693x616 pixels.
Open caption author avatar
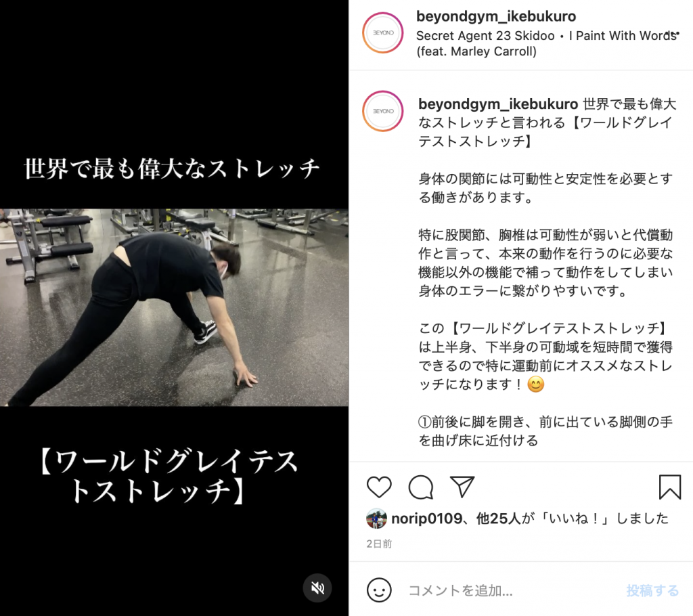383,111
